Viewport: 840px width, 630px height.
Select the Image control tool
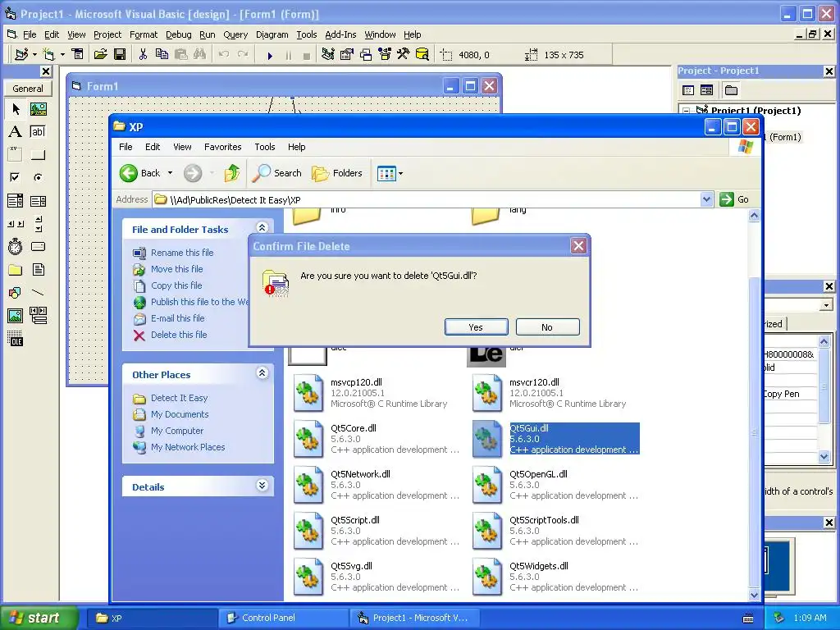click(x=16, y=316)
